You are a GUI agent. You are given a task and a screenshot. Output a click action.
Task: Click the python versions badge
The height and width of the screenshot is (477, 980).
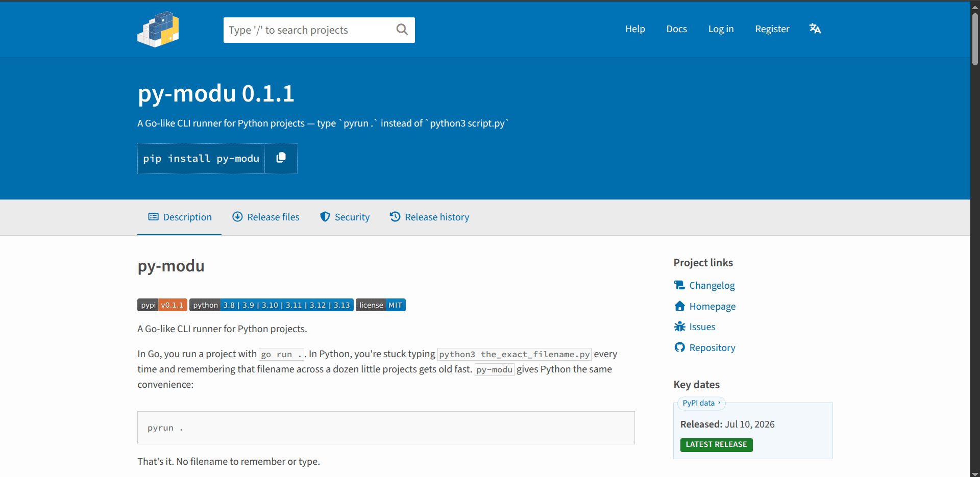pos(272,305)
